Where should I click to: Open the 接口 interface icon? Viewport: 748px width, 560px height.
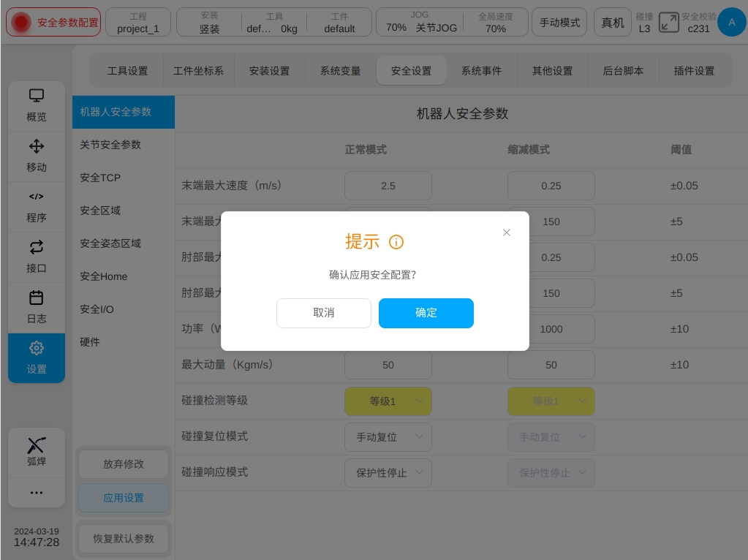pos(37,247)
